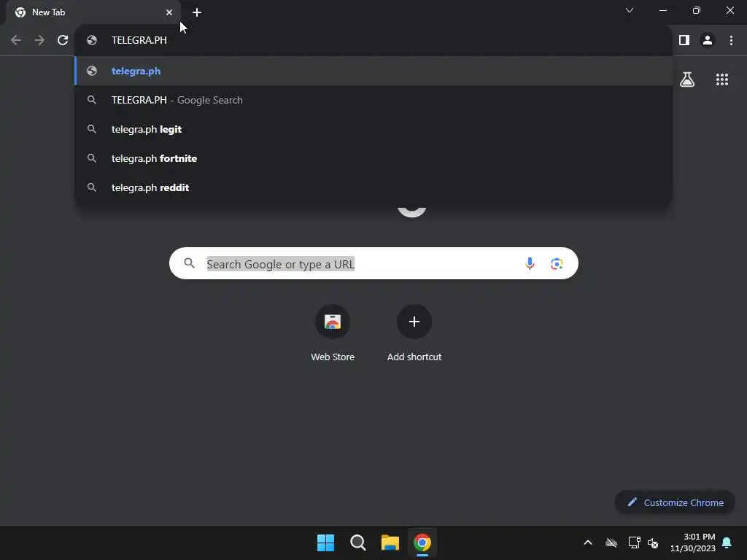Open the Windows Start menu
The width and height of the screenshot is (747, 560).
326,542
